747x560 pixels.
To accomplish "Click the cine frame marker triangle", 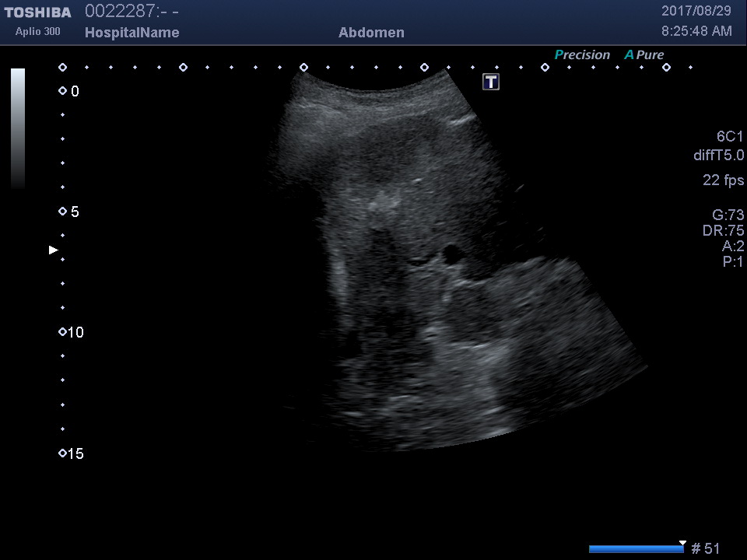I will [682, 543].
